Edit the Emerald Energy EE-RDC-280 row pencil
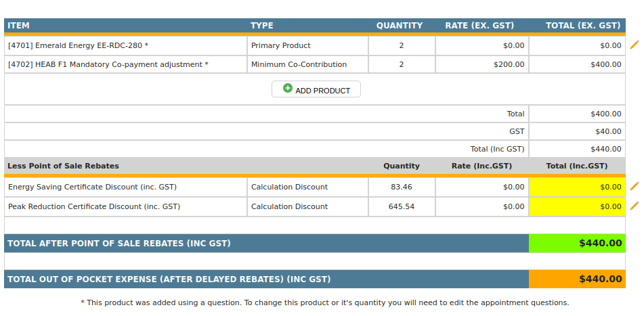 click(635, 45)
